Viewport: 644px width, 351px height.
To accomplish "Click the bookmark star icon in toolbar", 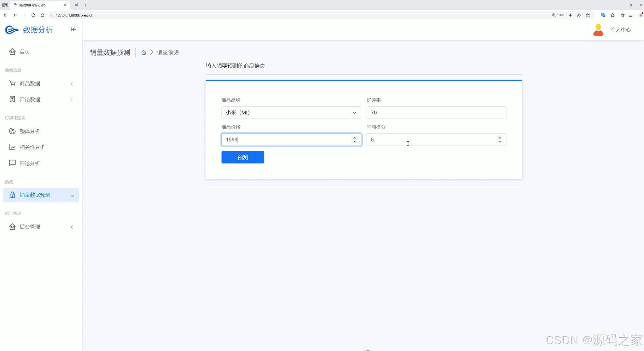I will click(623, 15).
